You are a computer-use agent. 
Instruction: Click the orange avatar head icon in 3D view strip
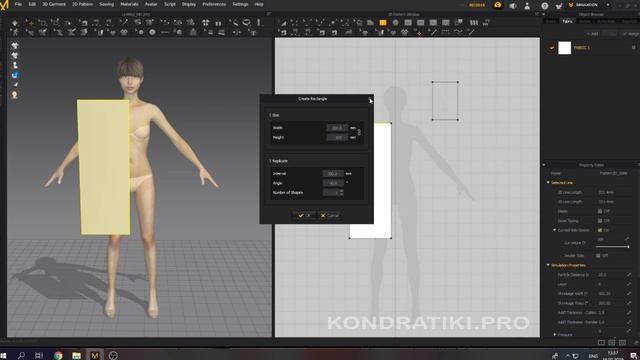pos(15,95)
